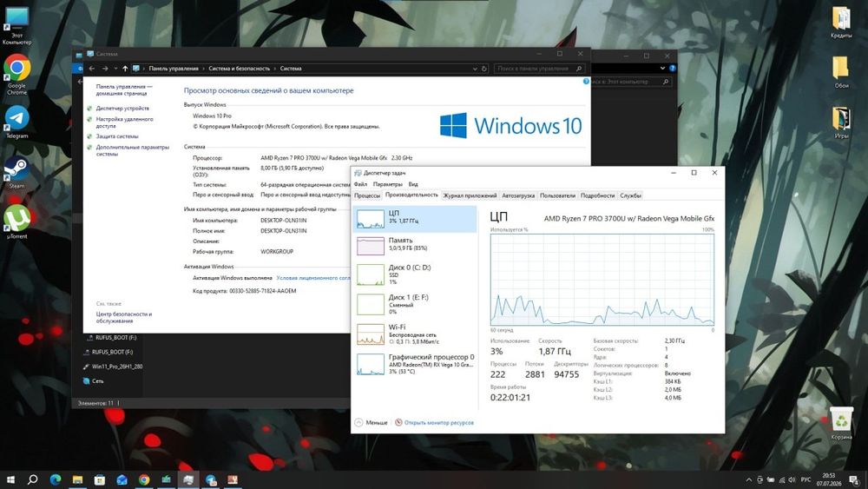Switch to Подробности tab

(597, 195)
